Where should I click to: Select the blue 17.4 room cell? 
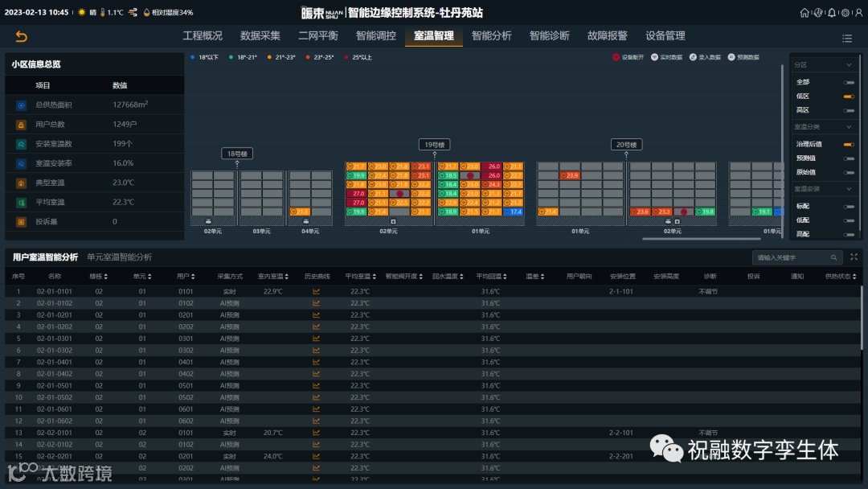point(513,212)
